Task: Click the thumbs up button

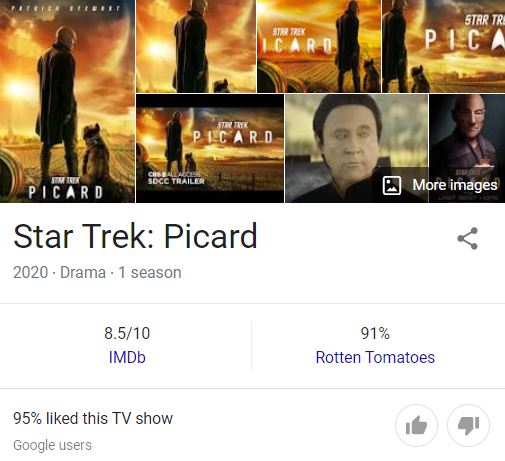Action: click(416, 425)
